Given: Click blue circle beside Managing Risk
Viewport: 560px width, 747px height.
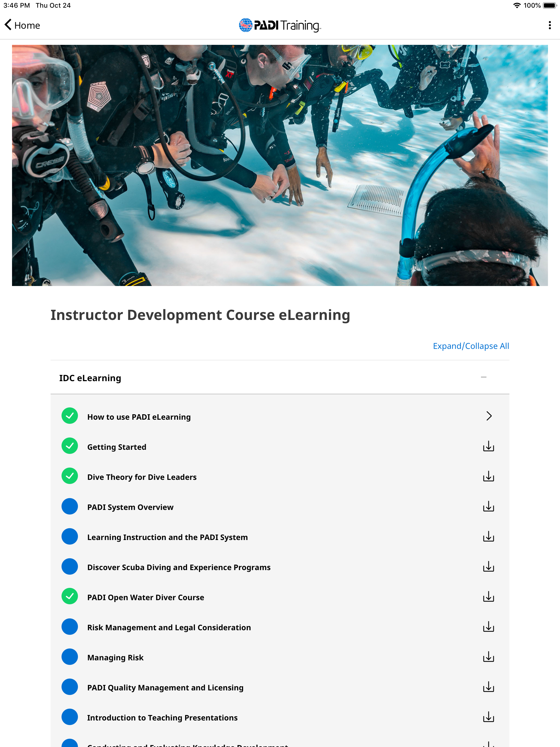Looking at the screenshot, I should coord(69,656).
